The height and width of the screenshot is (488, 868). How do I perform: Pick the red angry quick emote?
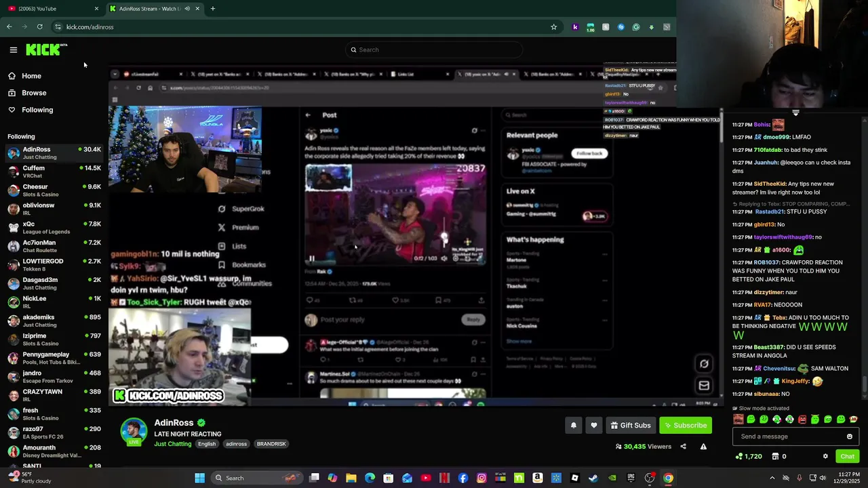point(802,420)
